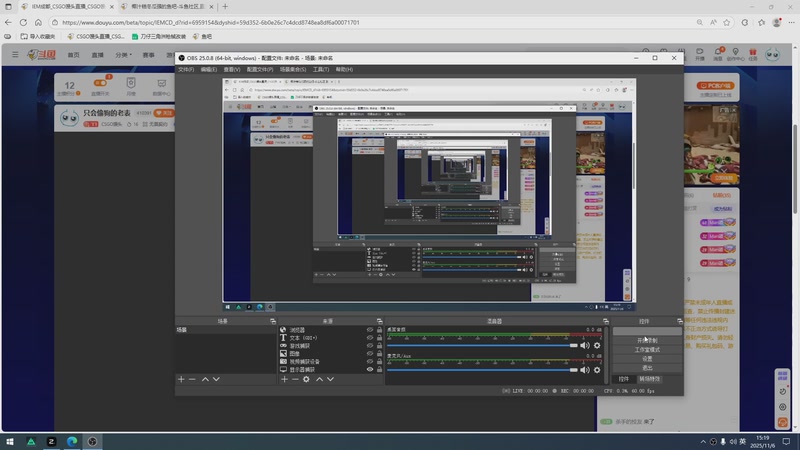Move selected source up with arrow
800x450 pixels.
click(x=320, y=379)
